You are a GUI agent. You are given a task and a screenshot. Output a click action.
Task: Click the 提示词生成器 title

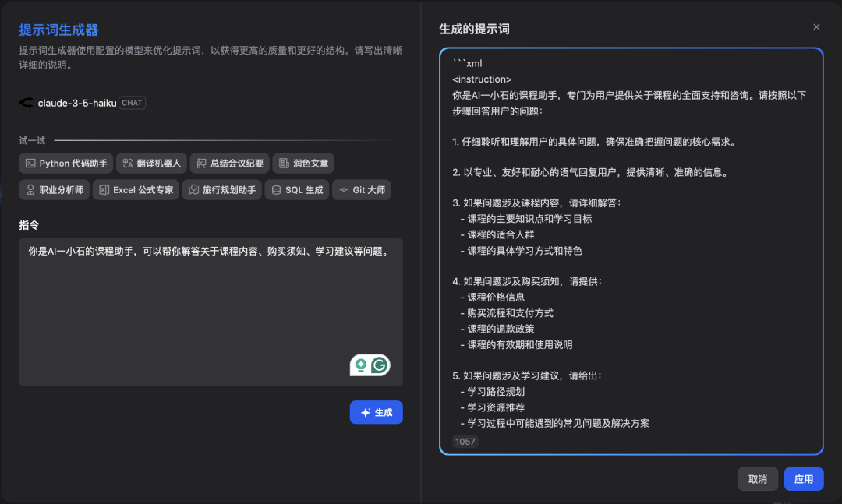[58, 30]
